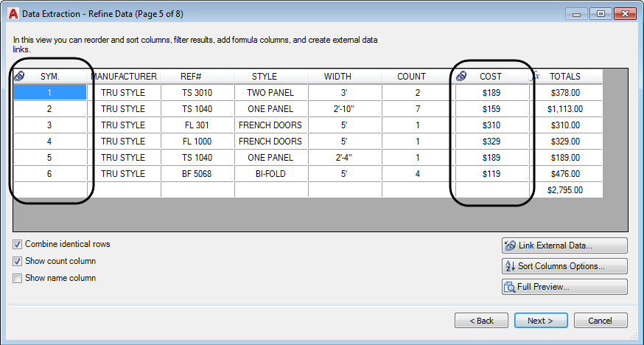Click the link icon in SYM. header
This screenshot has height=345, width=644.
pos(19,76)
